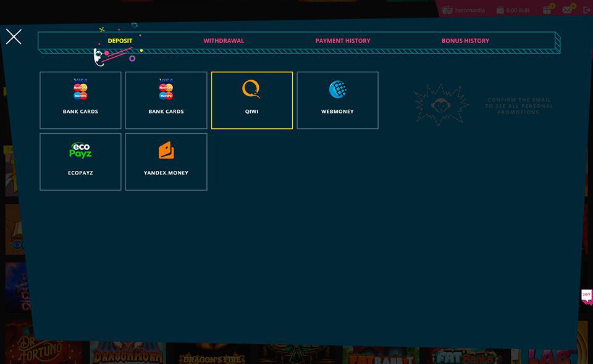Select the ecoPayz payment tile
The width and height of the screenshot is (593, 364).
[x=80, y=162]
